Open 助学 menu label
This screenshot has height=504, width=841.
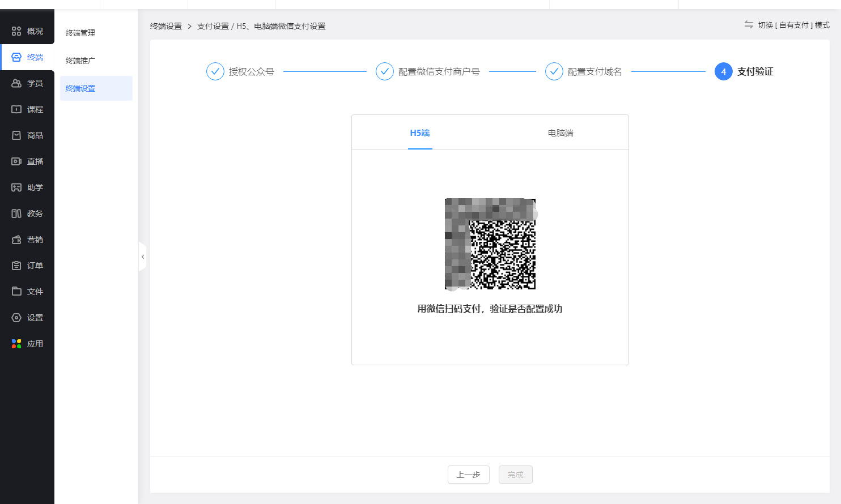35,187
